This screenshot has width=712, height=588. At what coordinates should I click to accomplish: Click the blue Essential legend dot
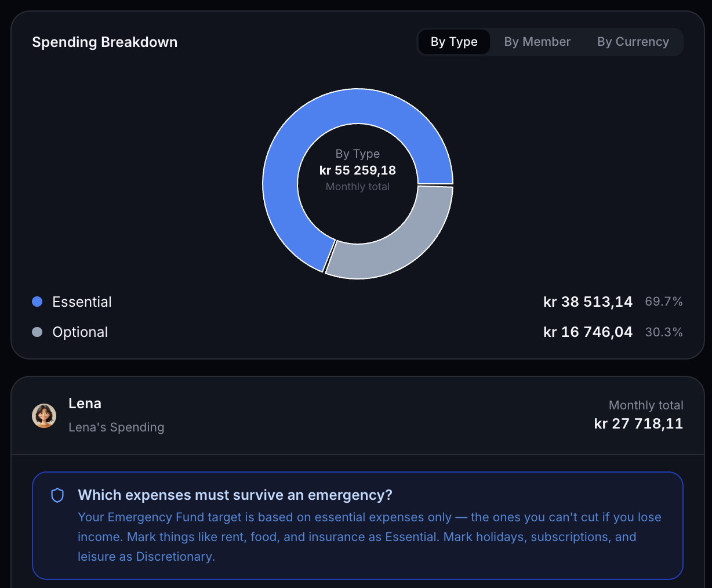click(37, 302)
